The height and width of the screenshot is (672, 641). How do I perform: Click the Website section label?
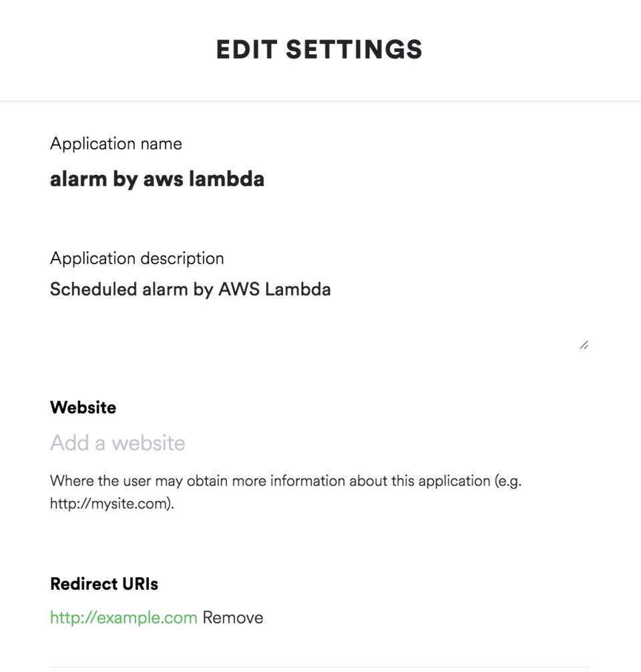tap(83, 407)
